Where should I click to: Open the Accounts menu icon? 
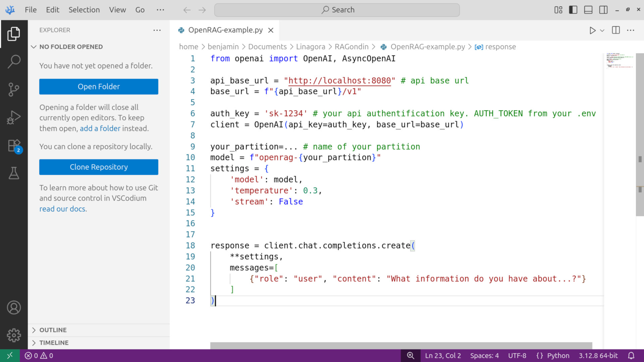tap(14, 307)
